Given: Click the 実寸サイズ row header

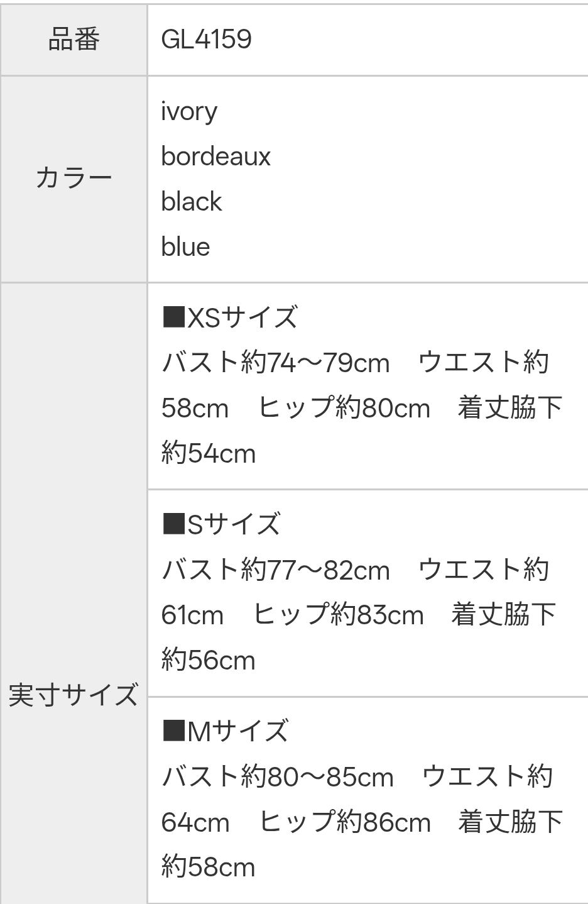Looking at the screenshot, I should click(73, 695).
